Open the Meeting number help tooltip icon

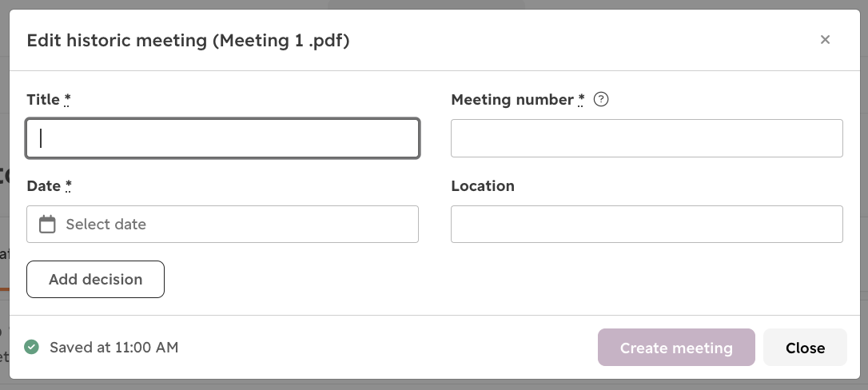(x=600, y=100)
